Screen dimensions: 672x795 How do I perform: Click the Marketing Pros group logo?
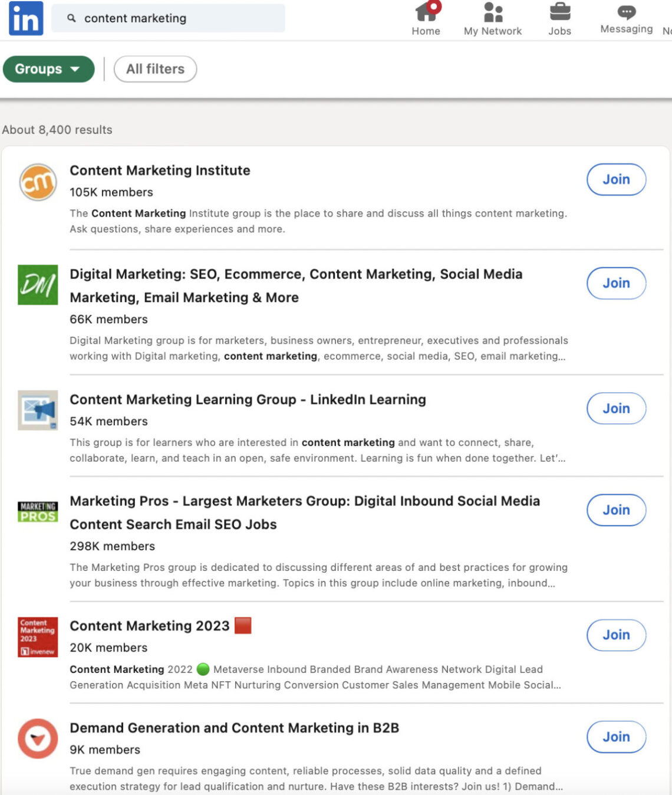pos(37,511)
